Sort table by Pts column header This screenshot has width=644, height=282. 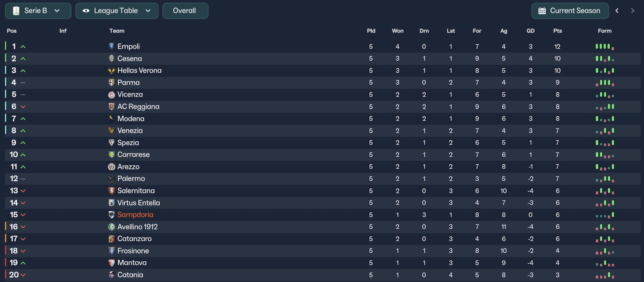tap(557, 31)
